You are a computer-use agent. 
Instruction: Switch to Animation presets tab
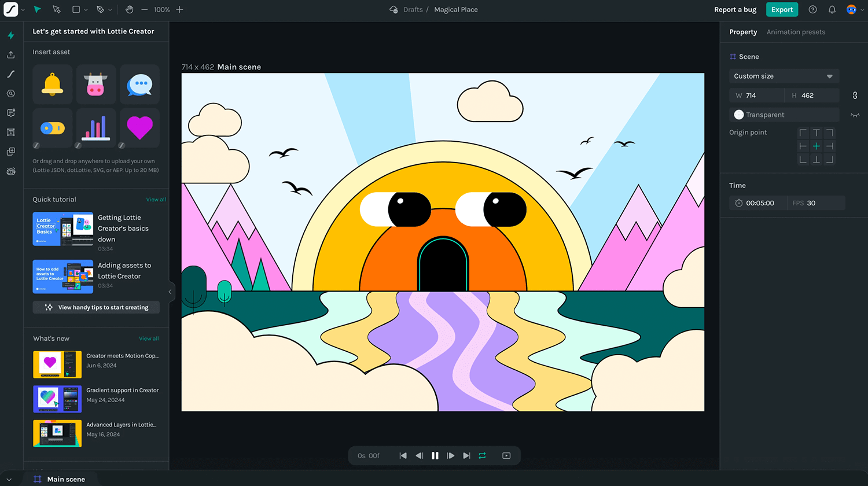point(796,32)
